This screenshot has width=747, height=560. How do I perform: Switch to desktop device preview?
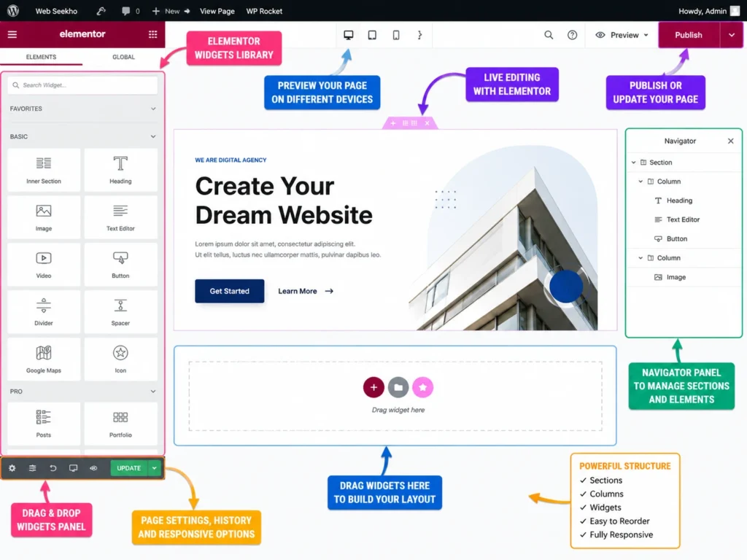pos(349,35)
